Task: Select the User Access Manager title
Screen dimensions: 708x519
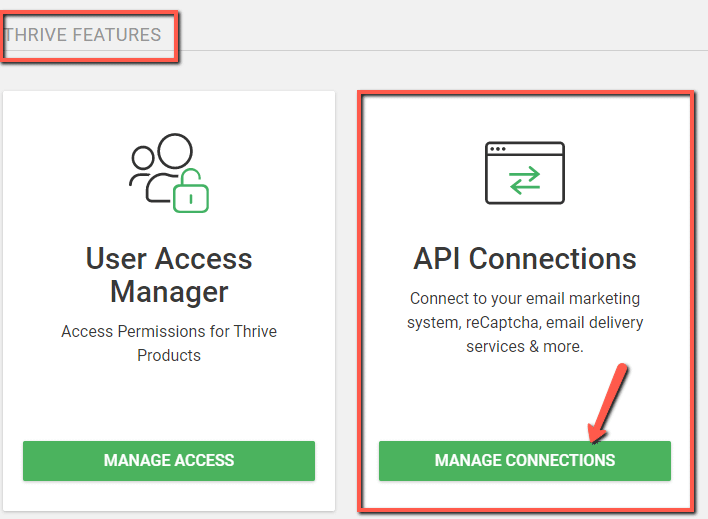Action: [x=169, y=275]
